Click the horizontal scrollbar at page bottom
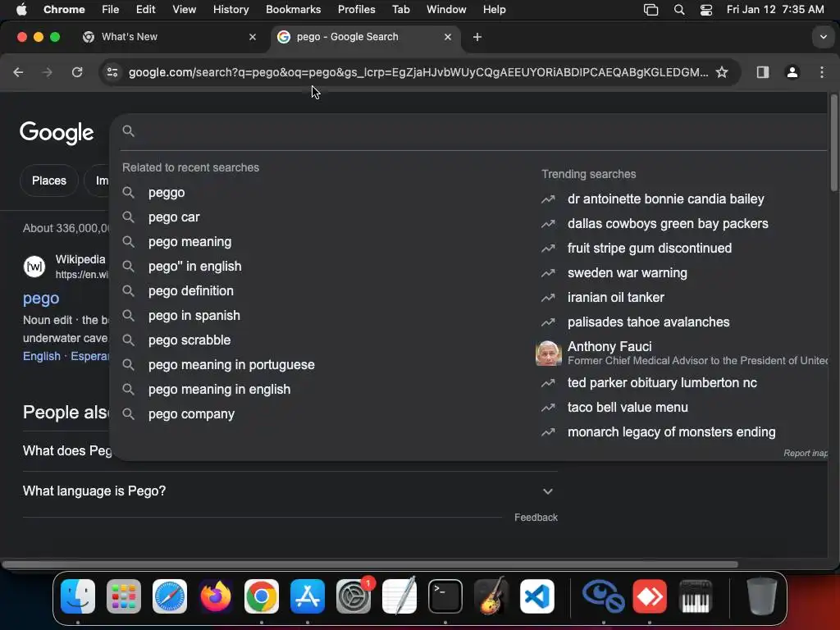Screen dimensions: 840x630 pos(370,564)
